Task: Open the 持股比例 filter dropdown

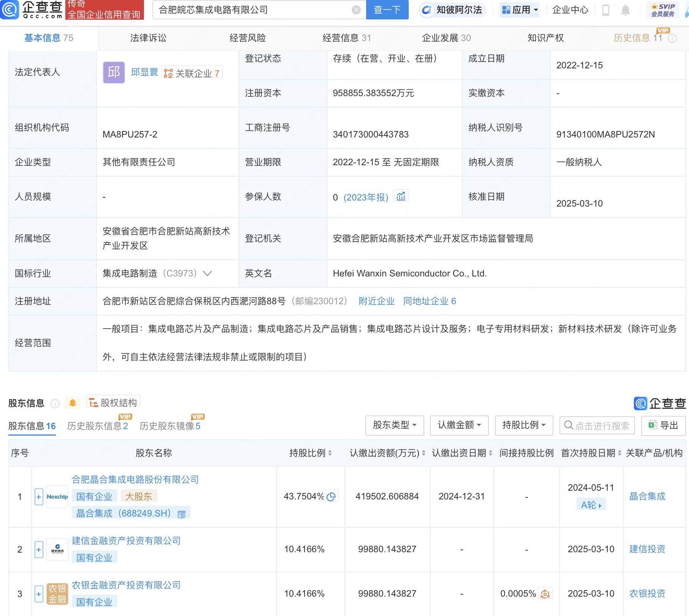Action: 524,425
